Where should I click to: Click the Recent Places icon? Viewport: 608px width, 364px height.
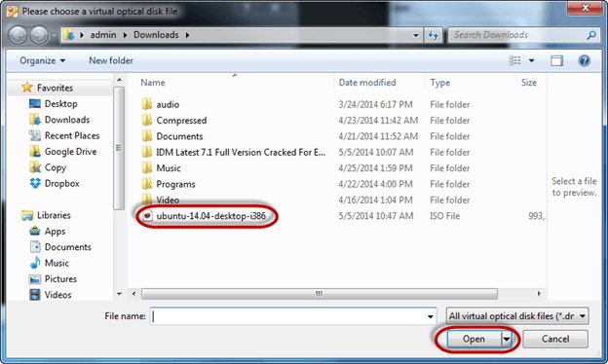coord(35,135)
